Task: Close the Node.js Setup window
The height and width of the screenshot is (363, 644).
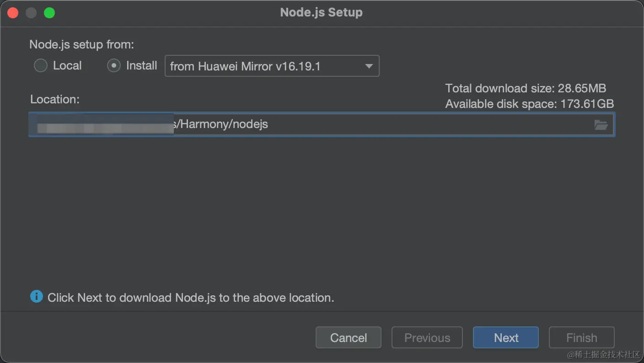Action: coord(13,13)
